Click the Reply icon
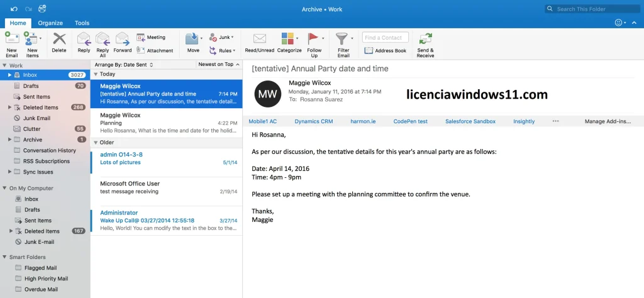The image size is (644, 298). (84, 40)
